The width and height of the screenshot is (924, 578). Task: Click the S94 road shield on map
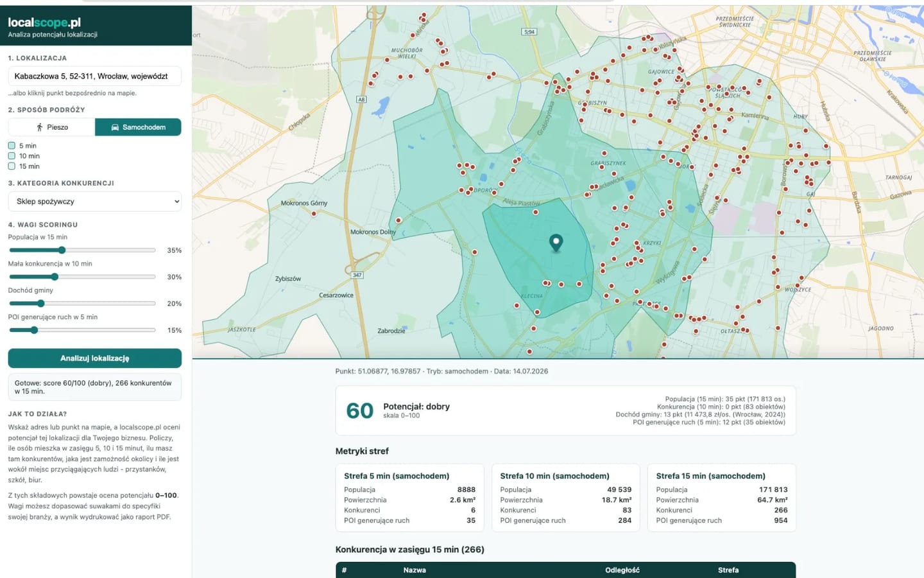(529, 31)
